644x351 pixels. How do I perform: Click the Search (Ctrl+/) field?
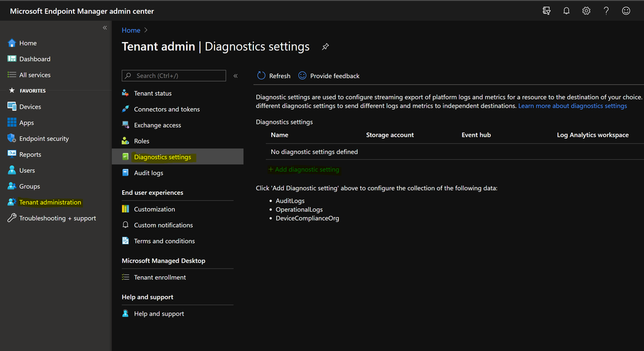(x=174, y=75)
